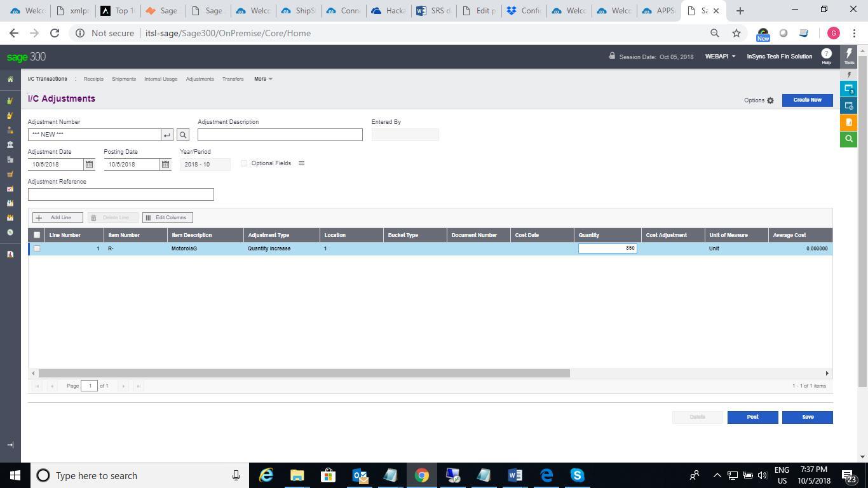Open the Adjustment Date calendar picker
This screenshot has width=868, height=488.
90,165
